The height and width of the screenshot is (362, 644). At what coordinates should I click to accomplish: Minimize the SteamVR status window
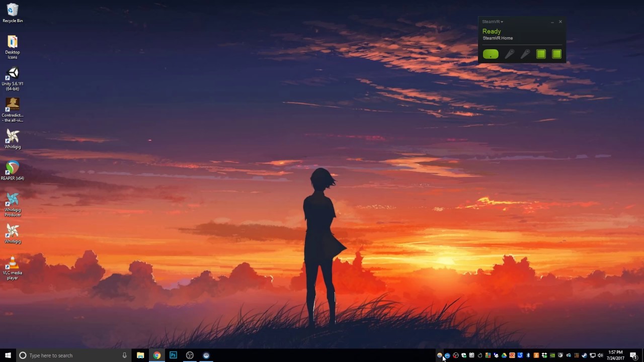pyautogui.click(x=552, y=22)
